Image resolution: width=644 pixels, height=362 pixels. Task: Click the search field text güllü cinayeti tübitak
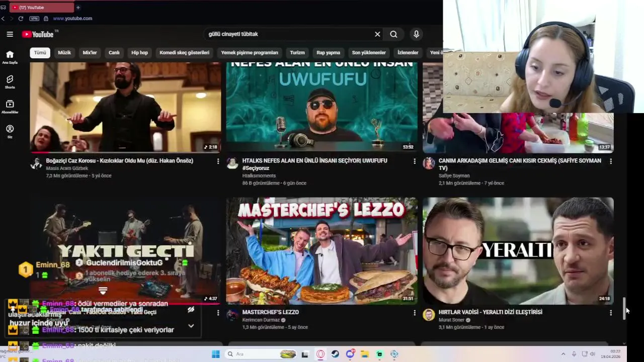pyautogui.click(x=233, y=34)
